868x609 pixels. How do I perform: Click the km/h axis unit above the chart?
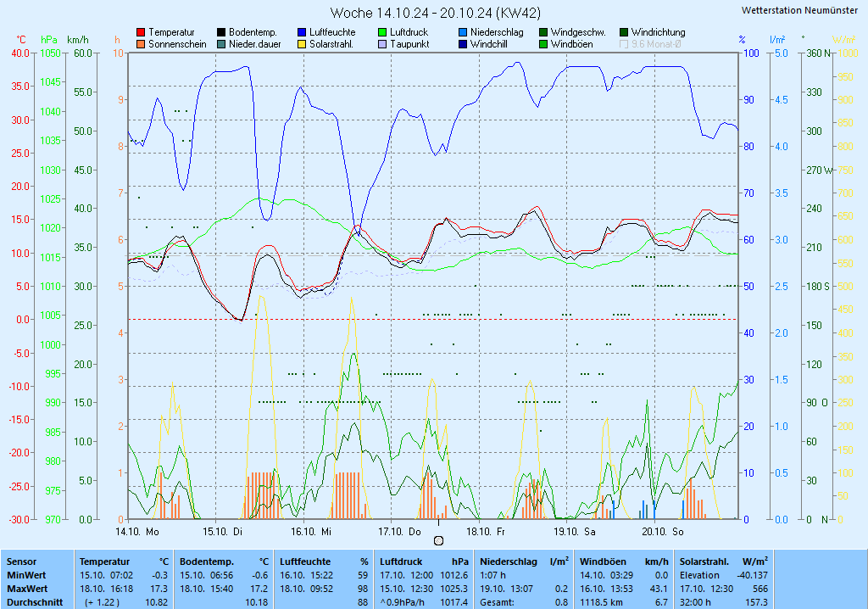(77, 40)
